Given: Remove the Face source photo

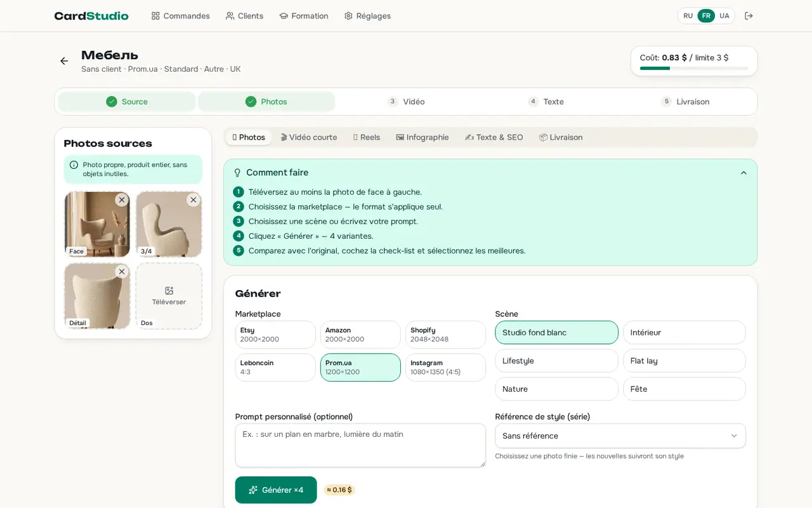Looking at the screenshot, I should tap(122, 200).
